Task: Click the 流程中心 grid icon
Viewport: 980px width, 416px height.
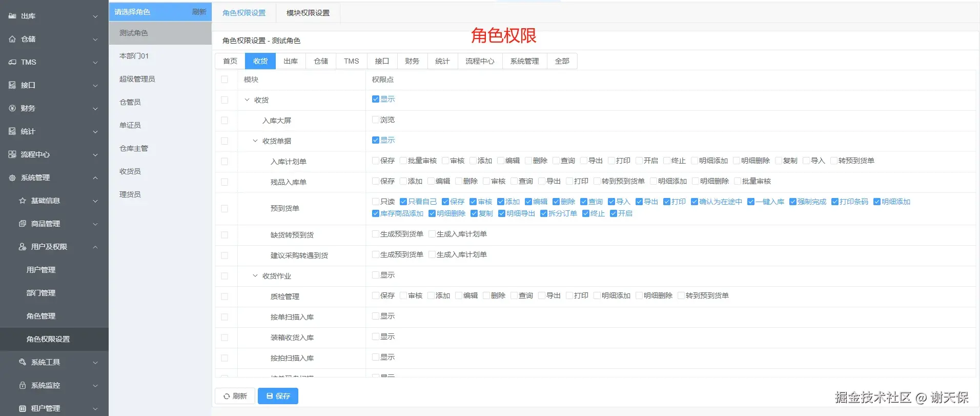Action: pyautogui.click(x=12, y=154)
